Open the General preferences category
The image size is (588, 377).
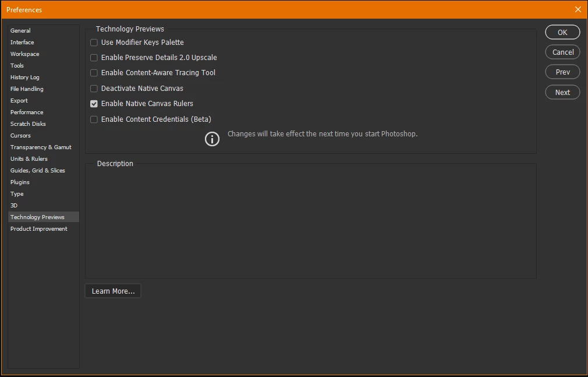pos(44,31)
